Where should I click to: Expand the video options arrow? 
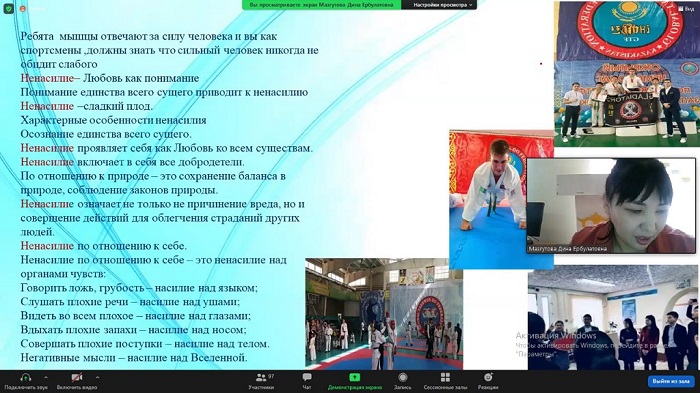(97, 377)
